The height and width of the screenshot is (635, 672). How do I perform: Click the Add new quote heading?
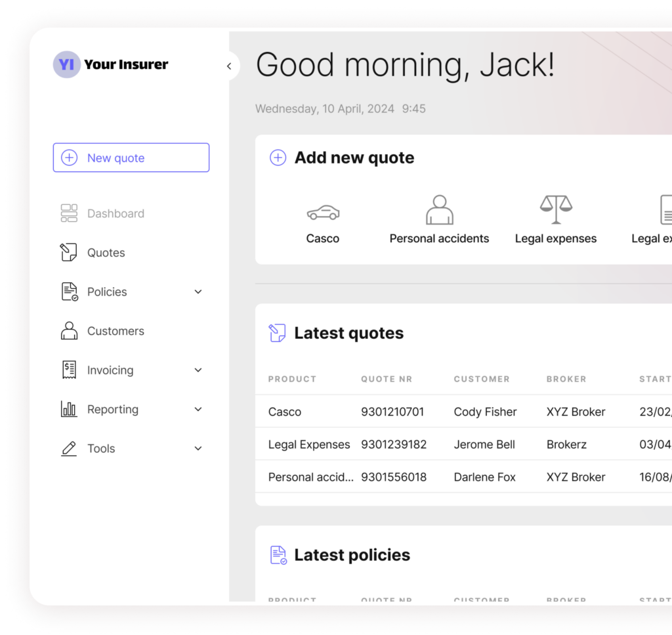pos(354,158)
